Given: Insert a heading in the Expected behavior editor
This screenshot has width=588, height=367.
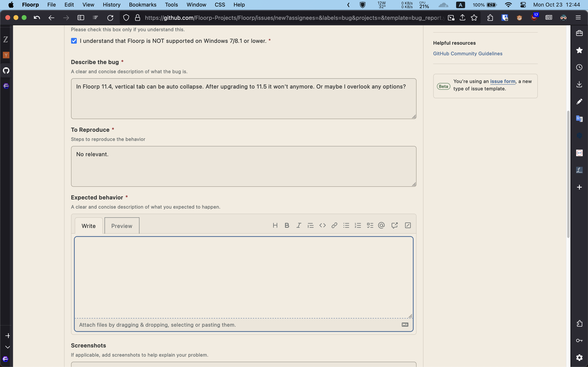Looking at the screenshot, I should [x=275, y=225].
